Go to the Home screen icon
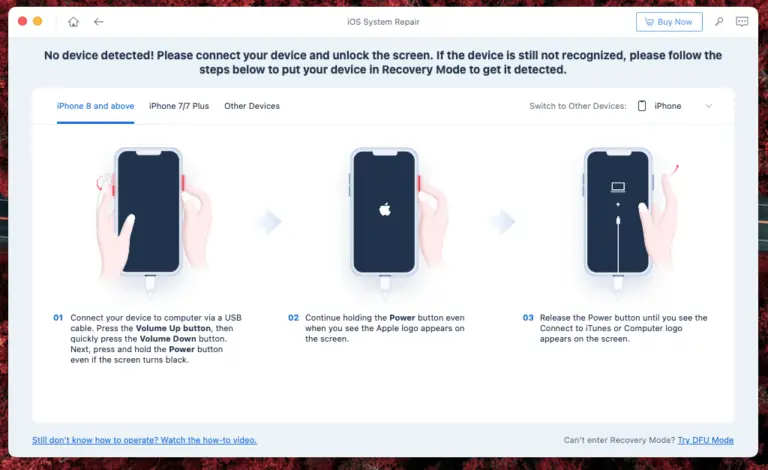The width and height of the screenshot is (768, 470). [x=73, y=22]
